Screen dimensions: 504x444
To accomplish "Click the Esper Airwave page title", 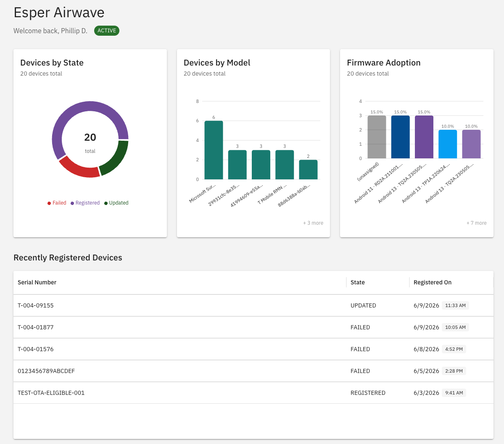I will point(59,13).
